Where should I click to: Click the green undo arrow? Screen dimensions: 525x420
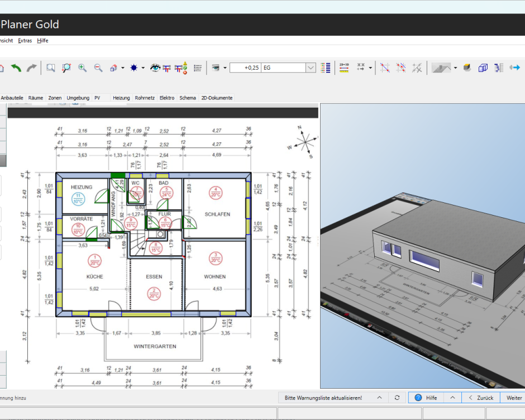16,68
